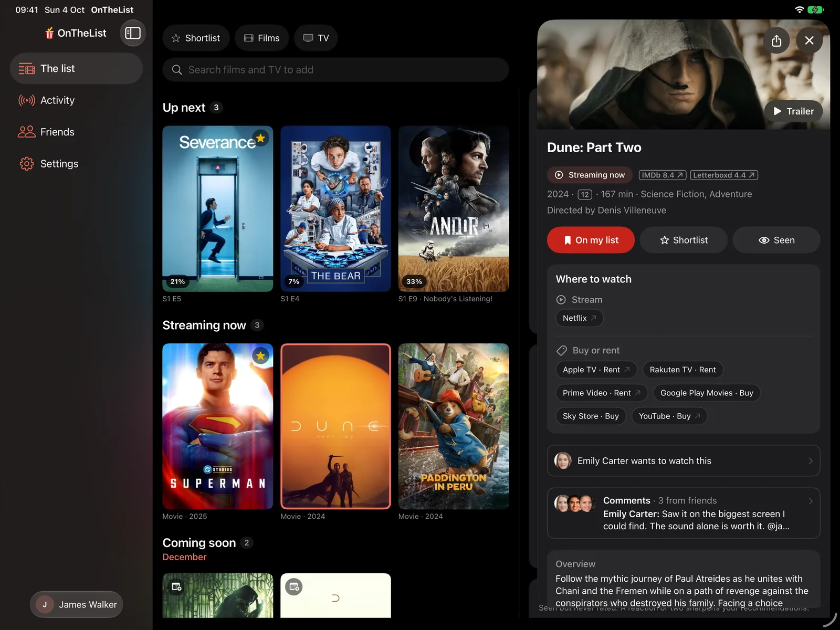Open James Walker profile

pyautogui.click(x=77, y=604)
